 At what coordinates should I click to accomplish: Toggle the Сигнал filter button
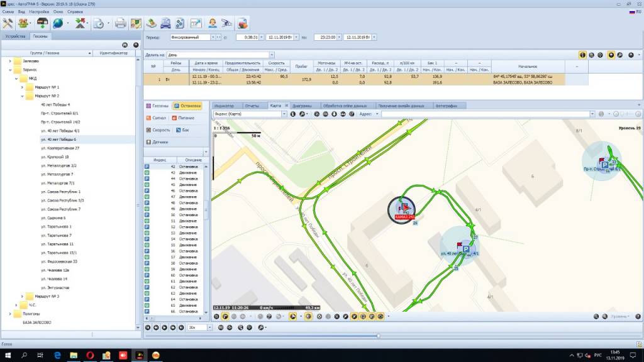(156, 118)
